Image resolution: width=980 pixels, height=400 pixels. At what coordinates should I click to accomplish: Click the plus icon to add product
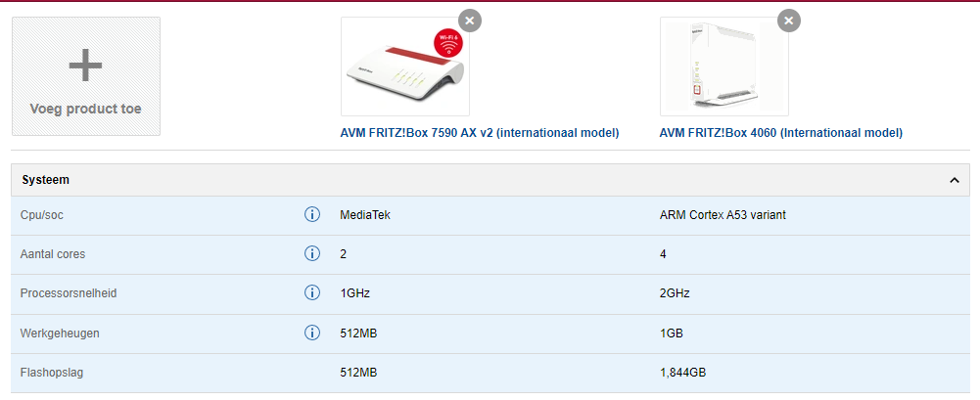click(86, 65)
